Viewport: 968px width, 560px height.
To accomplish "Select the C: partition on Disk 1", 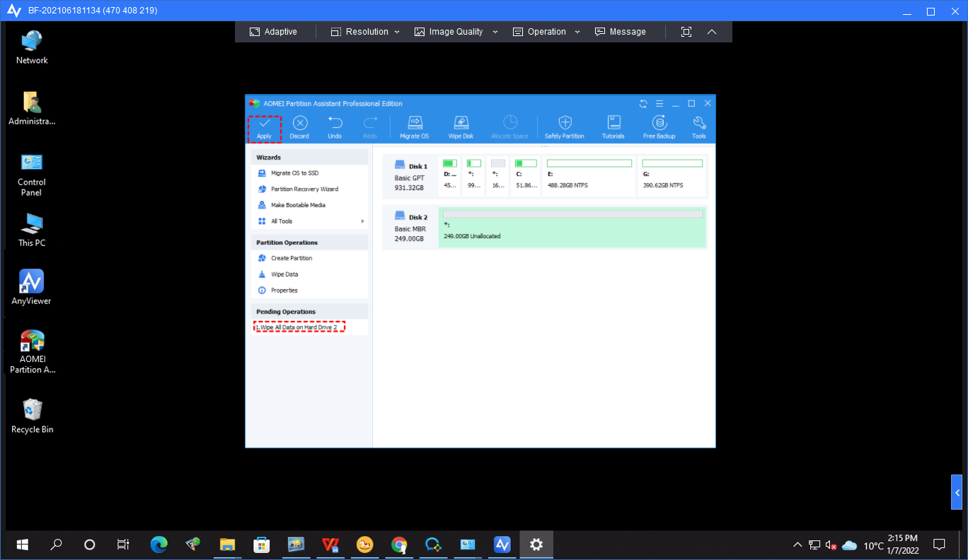I will [526, 177].
